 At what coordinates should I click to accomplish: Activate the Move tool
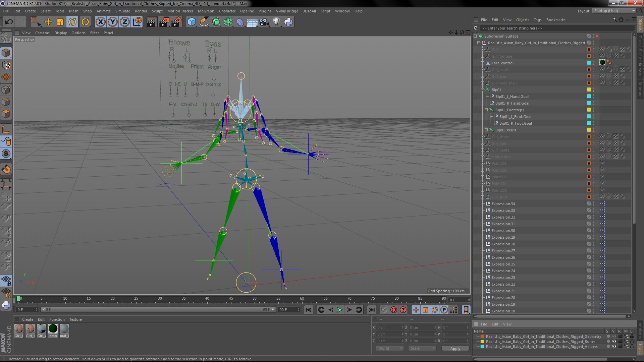(48, 22)
